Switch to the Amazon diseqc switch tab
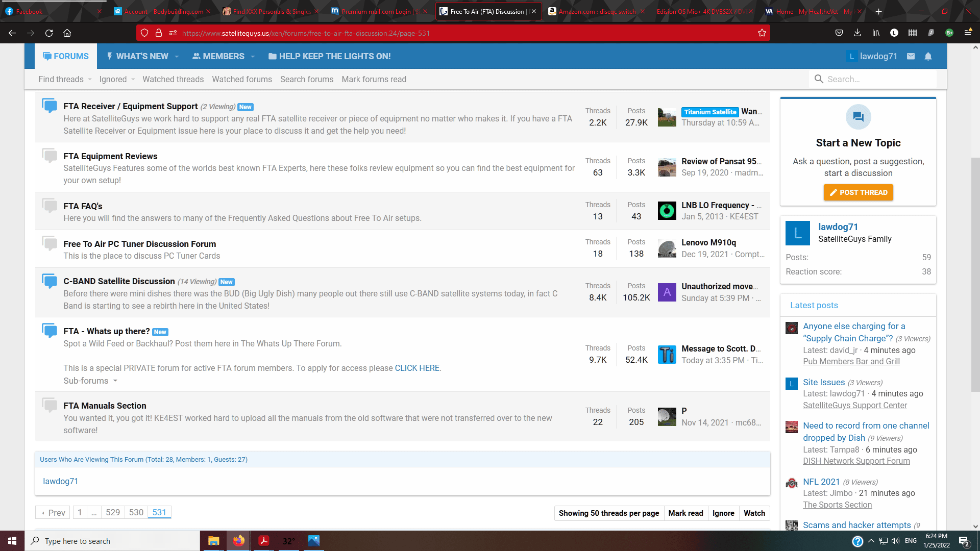Viewport: 980px width, 551px height. (x=596, y=11)
